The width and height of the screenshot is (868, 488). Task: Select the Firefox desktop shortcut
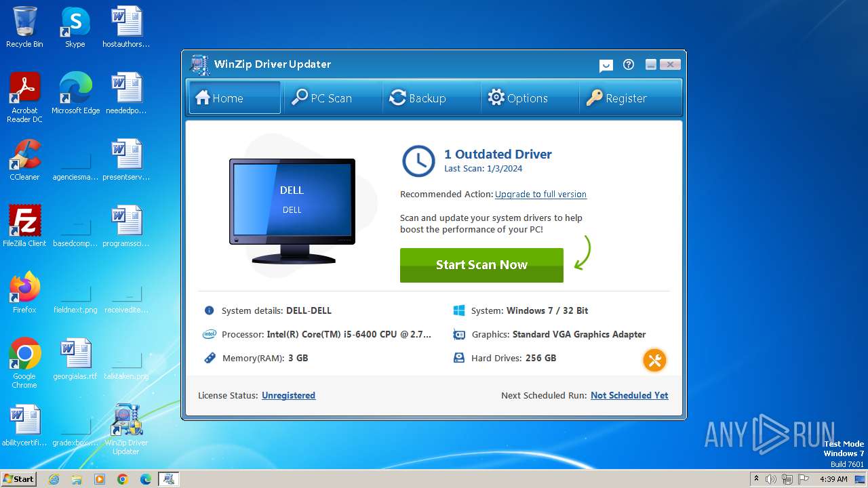tap(24, 293)
